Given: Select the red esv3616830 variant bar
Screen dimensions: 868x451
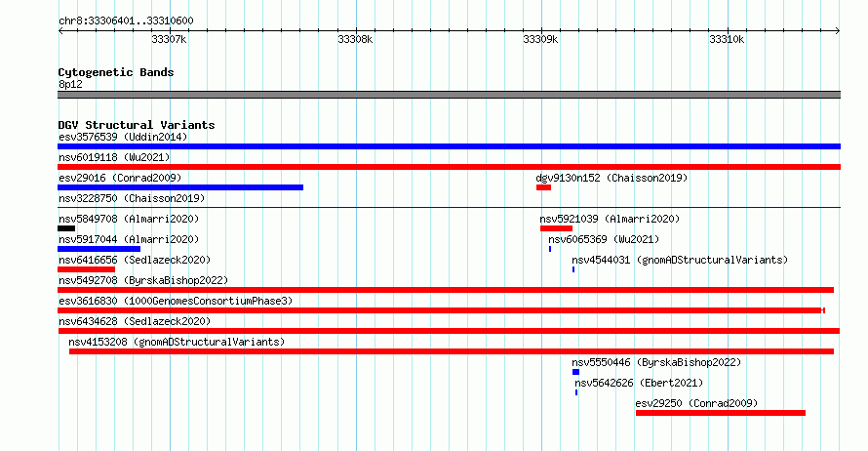Looking at the screenshot, I should click(x=441, y=310).
